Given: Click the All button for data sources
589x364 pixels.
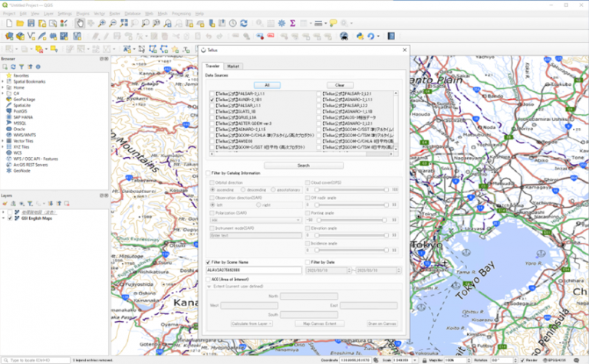Looking at the screenshot, I should (267, 85).
